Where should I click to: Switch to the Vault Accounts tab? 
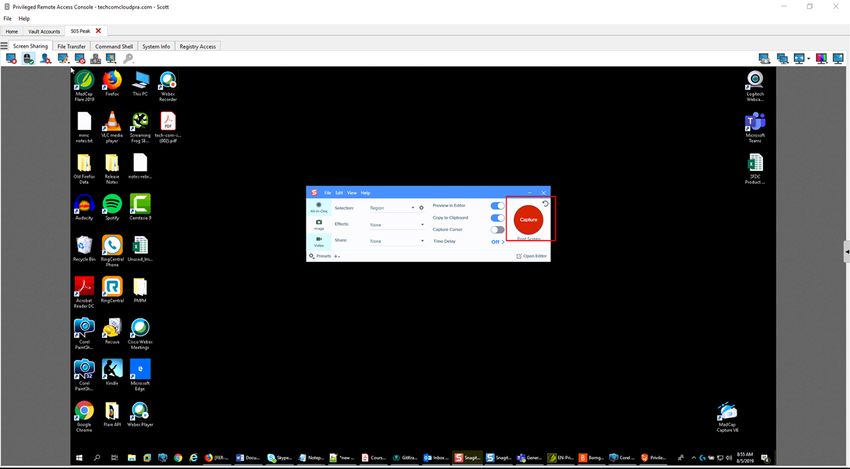click(44, 31)
